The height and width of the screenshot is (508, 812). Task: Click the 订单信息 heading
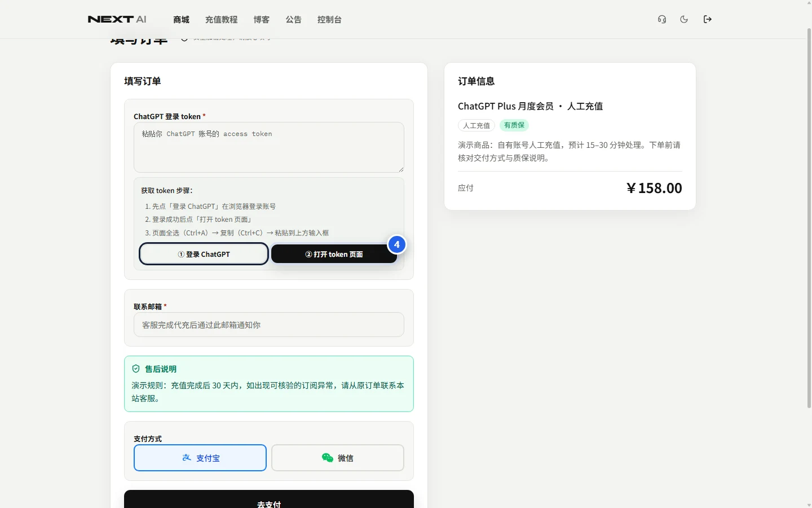476,81
